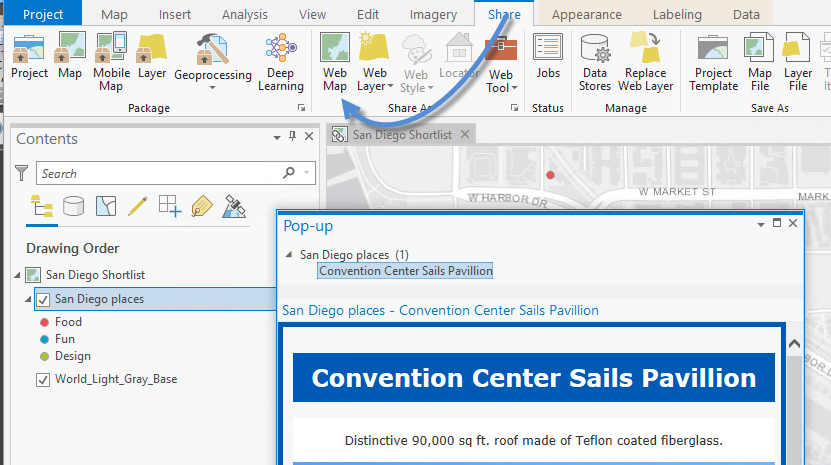Select the Mobile Map package button
Image resolution: width=831 pixels, height=465 pixels.
pyautogui.click(x=111, y=61)
